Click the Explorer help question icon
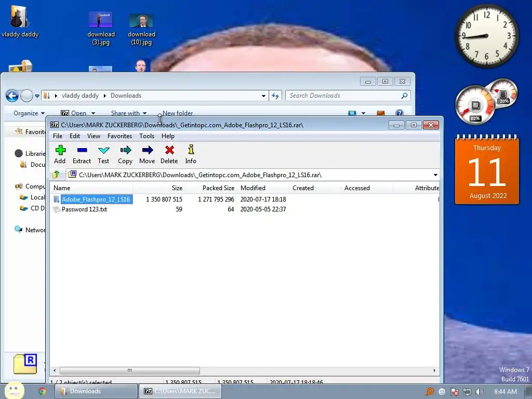This screenshot has height=399, width=532. pos(400,112)
